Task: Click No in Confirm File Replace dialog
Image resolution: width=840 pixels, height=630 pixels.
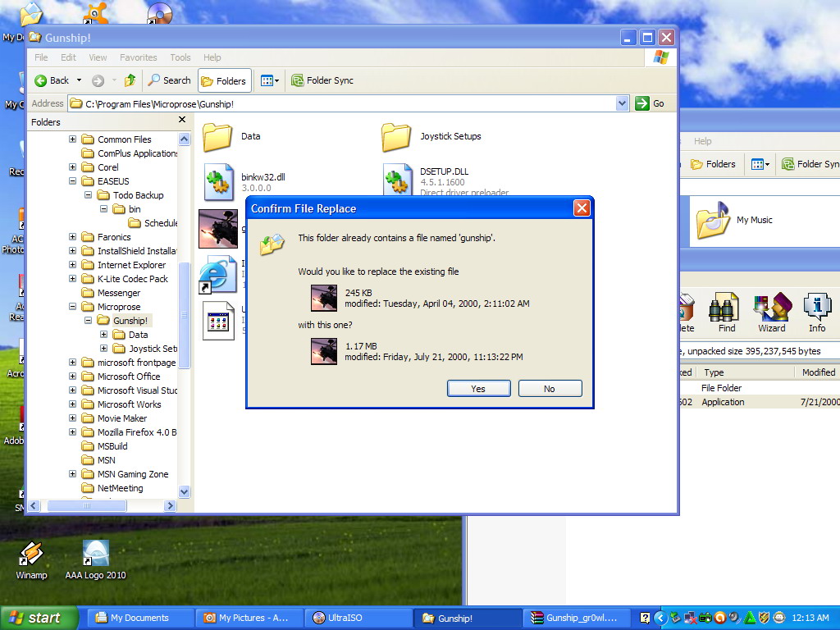Action: point(550,389)
